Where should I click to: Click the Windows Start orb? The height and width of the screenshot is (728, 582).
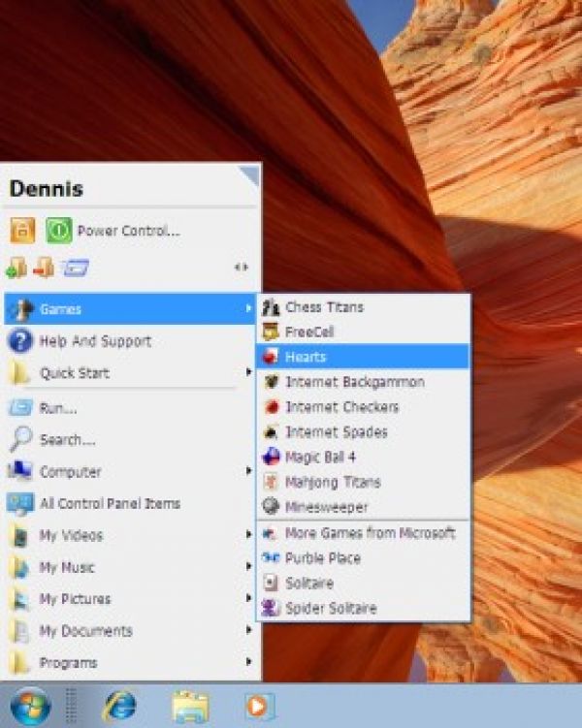(30, 707)
